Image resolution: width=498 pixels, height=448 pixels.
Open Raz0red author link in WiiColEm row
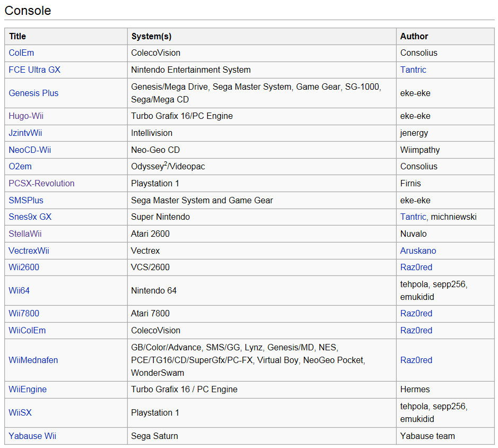[416, 330]
